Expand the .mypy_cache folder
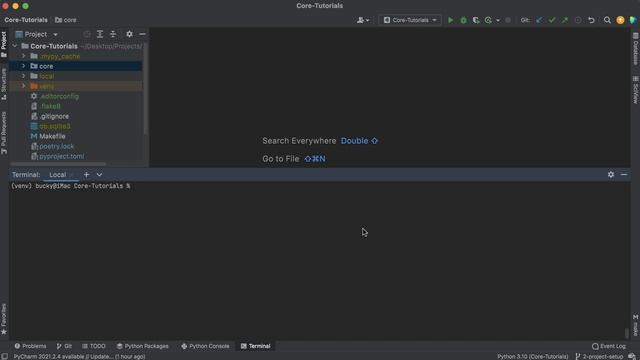640x360 pixels. pos(24,56)
